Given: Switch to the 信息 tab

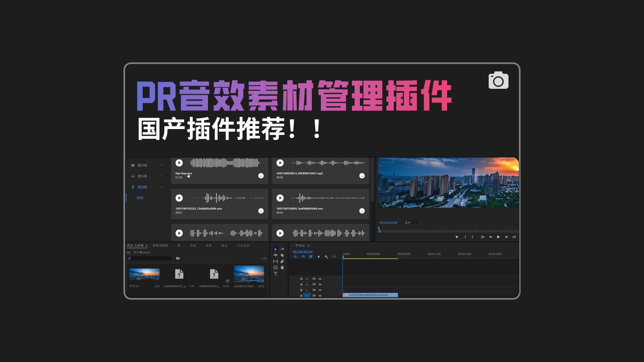Looking at the screenshot, I should (x=193, y=246).
